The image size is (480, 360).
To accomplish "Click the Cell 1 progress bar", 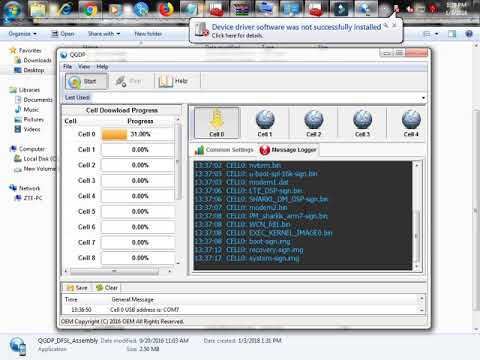I will (138, 150).
